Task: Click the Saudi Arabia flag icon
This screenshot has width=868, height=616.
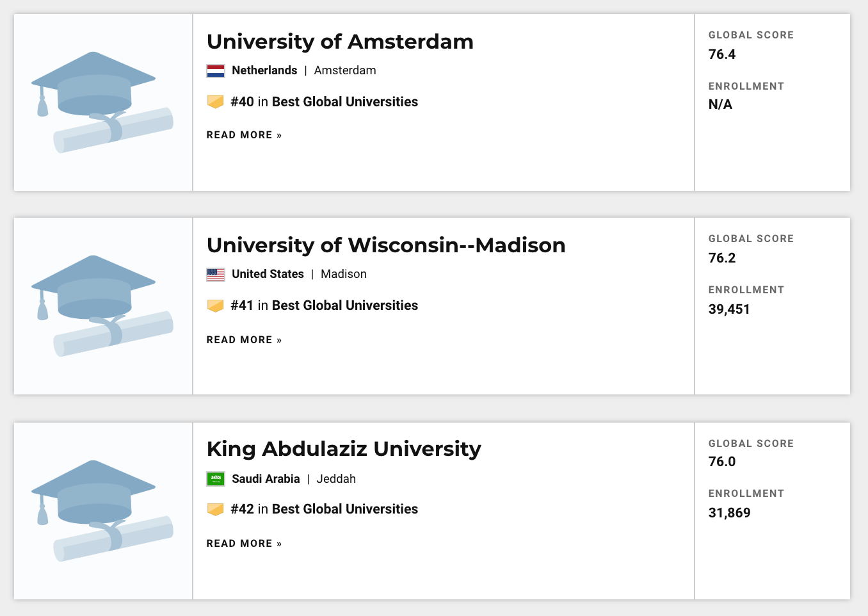Action: coord(216,479)
